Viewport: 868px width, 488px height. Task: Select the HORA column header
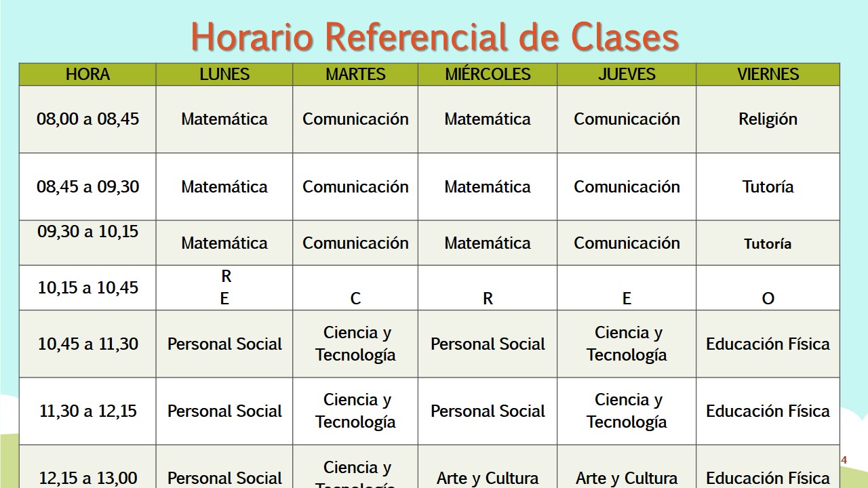coord(87,75)
